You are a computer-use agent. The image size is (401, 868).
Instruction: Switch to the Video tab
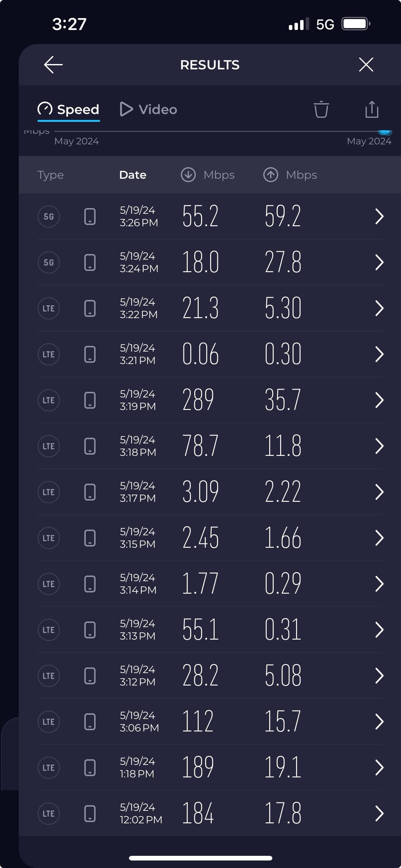148,109
